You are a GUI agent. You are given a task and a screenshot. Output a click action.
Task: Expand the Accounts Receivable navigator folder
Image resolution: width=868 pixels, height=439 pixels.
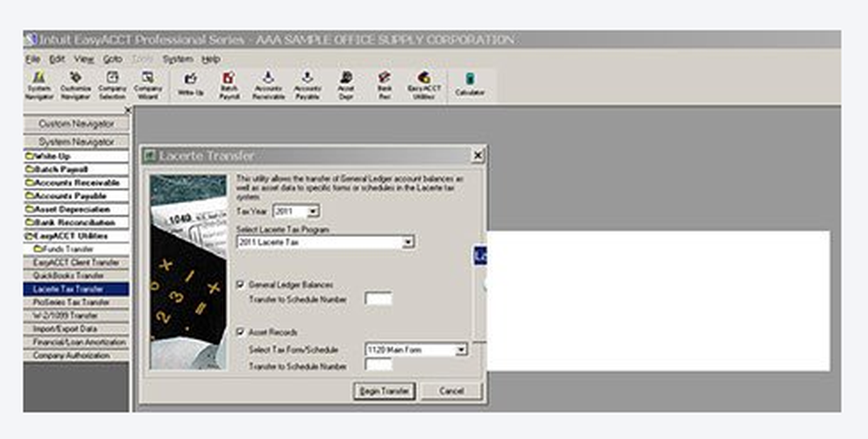click(x=76, y=183)
